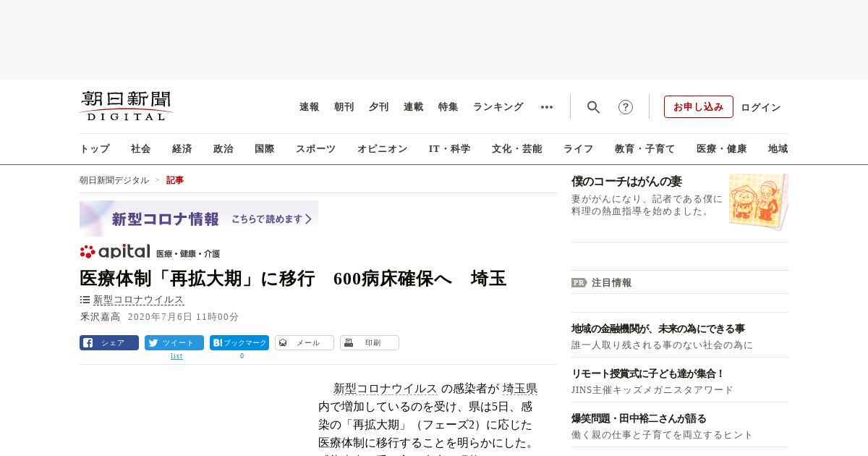Open the help question mark icon
This screenshot has height=456, width=868.
626,107
